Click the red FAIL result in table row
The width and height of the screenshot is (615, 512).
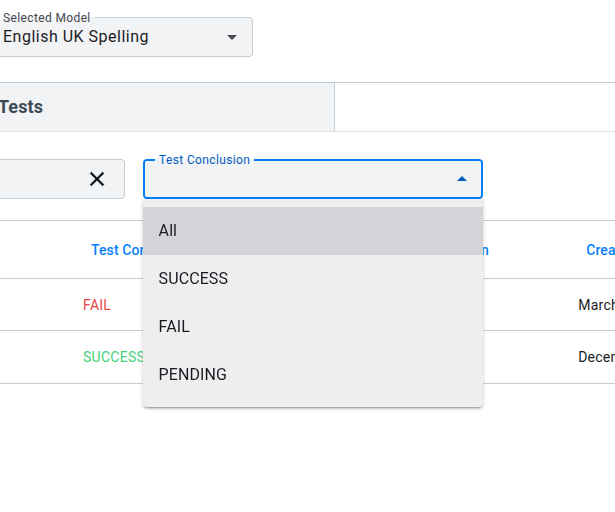coord(97,305)
